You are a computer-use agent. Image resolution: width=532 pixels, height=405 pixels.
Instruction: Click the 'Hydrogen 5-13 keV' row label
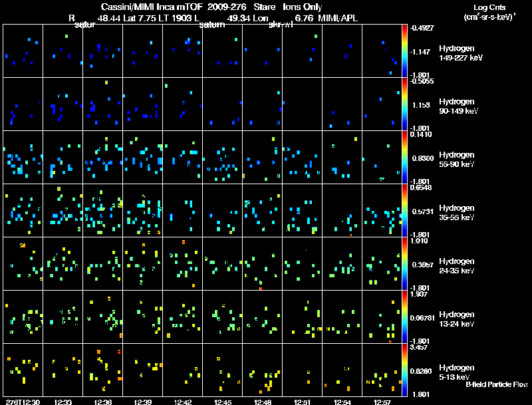457,372
